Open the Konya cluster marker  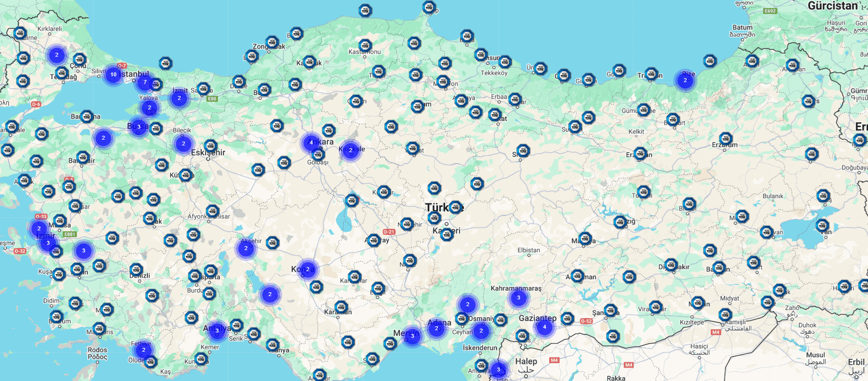(308, 269)
